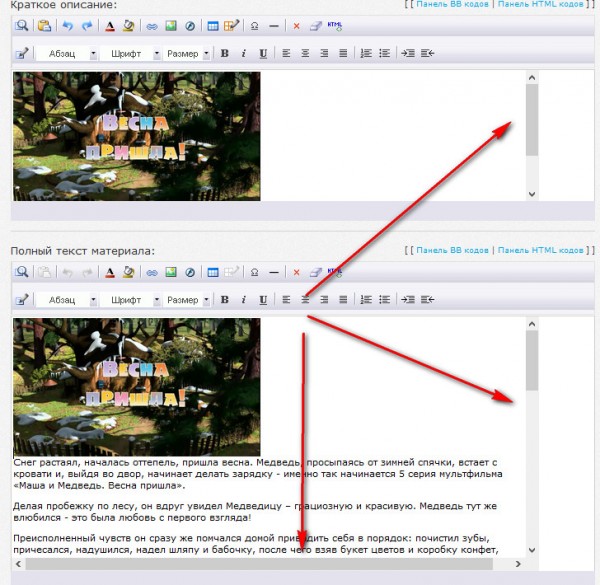Insert media in short description editor
Screen dimensions: 600x585
click(x=190, y=26)
